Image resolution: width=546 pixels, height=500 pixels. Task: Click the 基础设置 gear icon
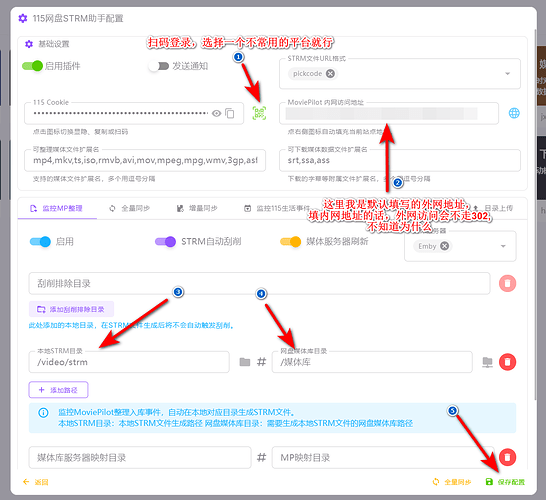(x=29, y=44)
